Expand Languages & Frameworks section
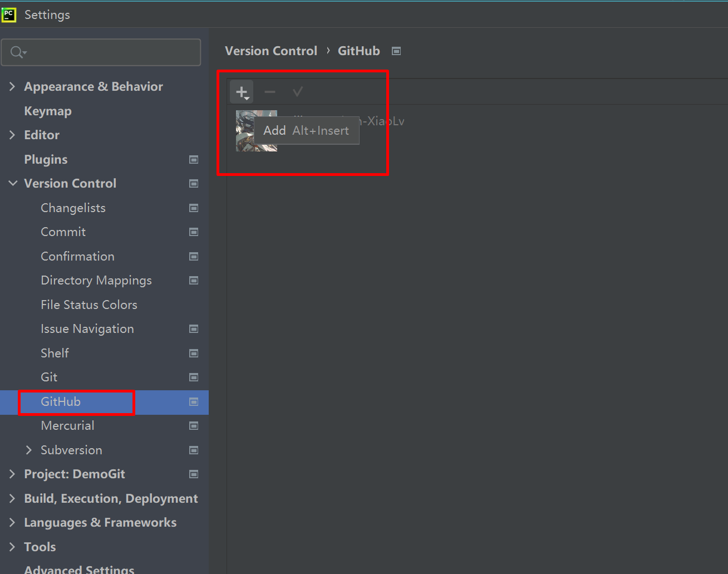 coord(12,522)
